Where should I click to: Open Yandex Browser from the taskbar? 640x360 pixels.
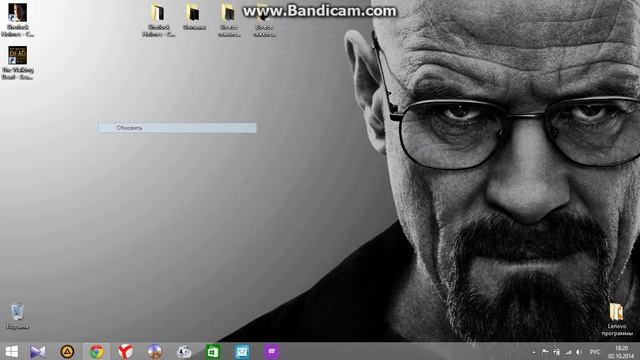click(125, 351)
